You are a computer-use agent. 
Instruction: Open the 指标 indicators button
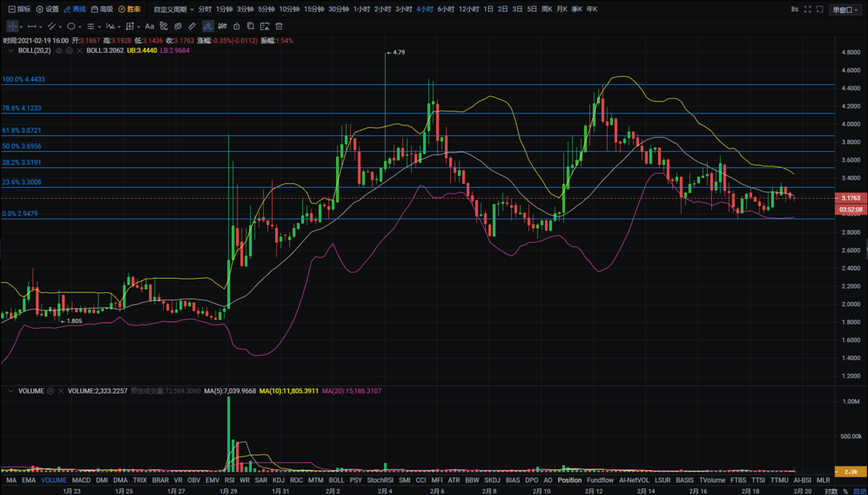click(x=20, y=9)
